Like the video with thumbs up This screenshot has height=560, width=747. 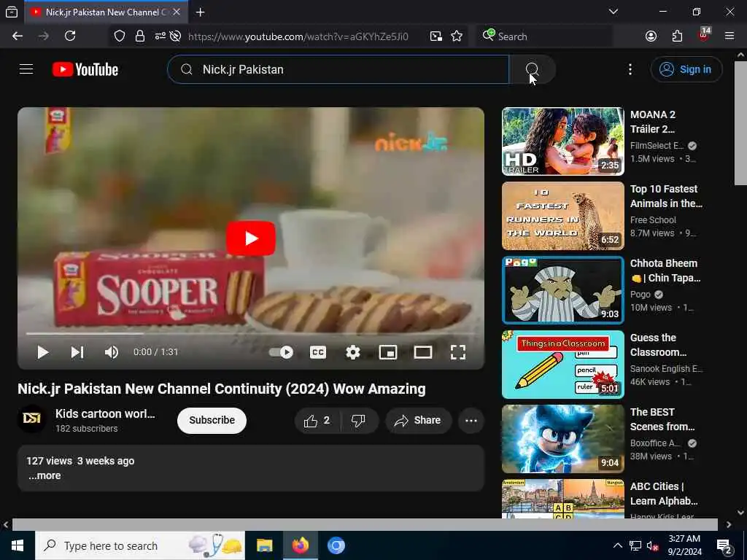click(x=318, y=421)
